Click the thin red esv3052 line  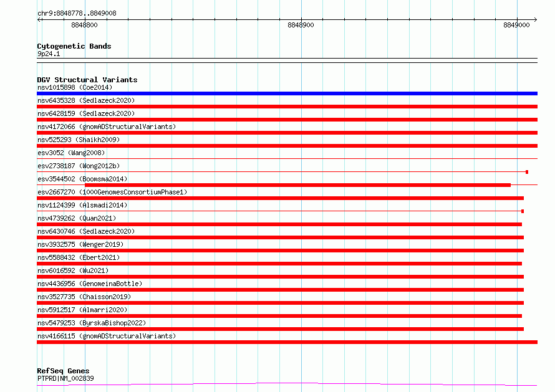point(287,158)
